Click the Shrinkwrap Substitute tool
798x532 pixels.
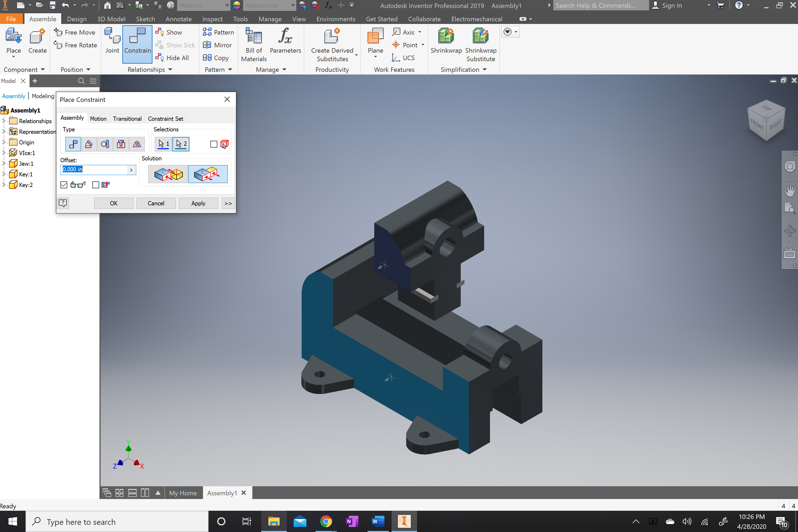click(481, 45)
